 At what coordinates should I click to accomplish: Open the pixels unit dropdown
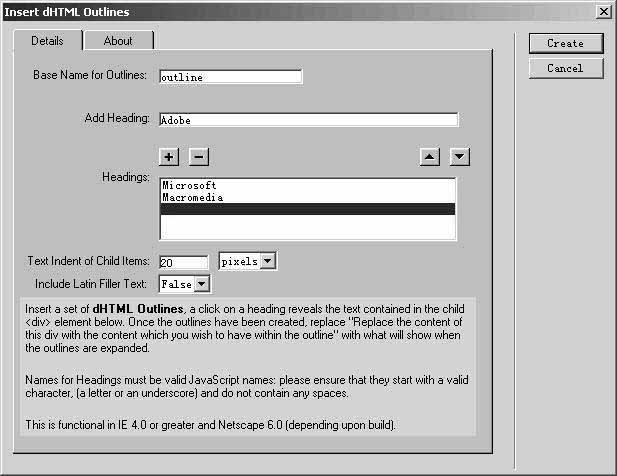(x=268, y=261)
